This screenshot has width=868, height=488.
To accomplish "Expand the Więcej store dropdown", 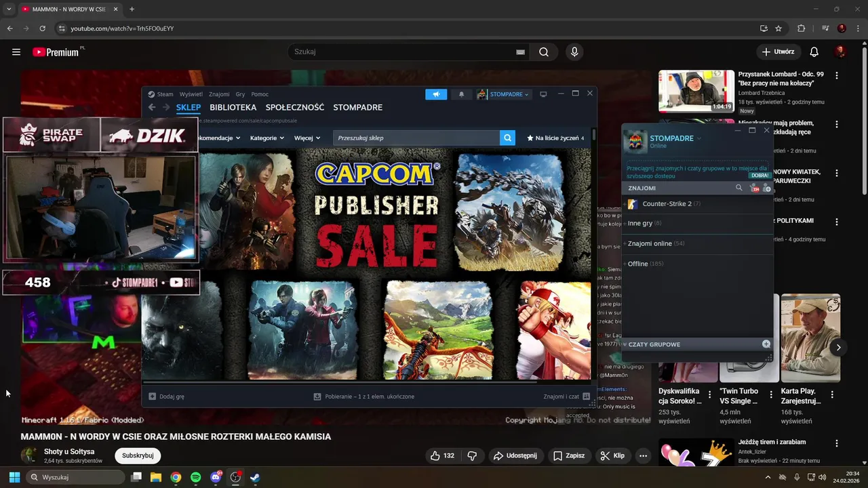I will pyautogui.click(x=307, y=138).
